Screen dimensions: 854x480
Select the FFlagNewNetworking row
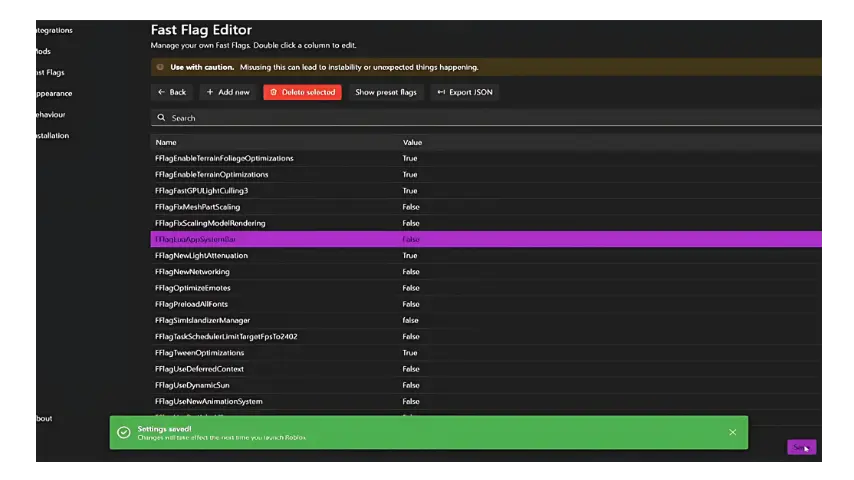(x=192, y=272)
